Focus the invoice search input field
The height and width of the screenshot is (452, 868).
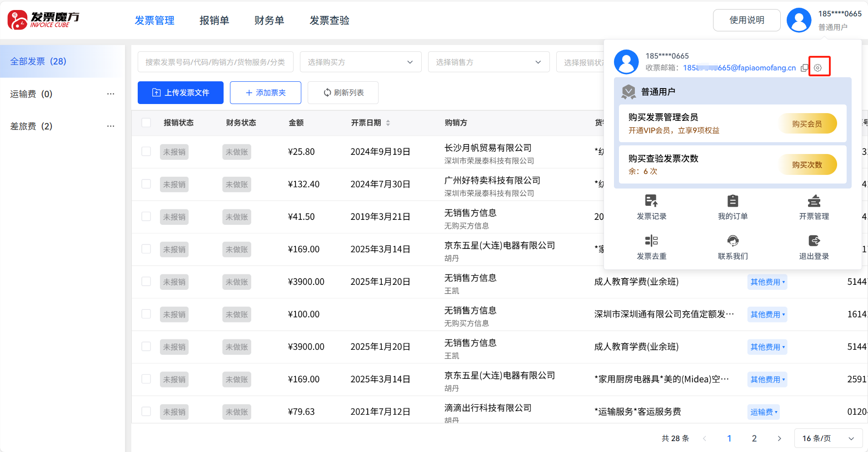point(215,62)
